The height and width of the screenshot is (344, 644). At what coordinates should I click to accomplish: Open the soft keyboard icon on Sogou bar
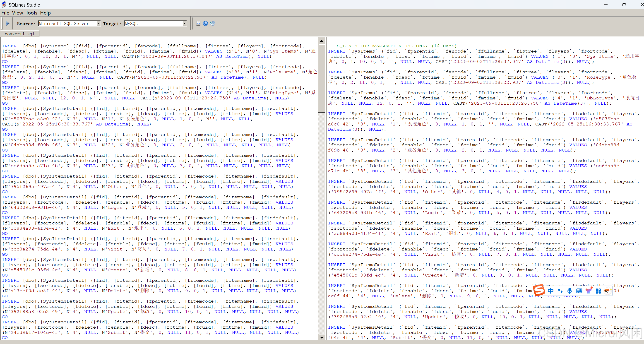579,291
